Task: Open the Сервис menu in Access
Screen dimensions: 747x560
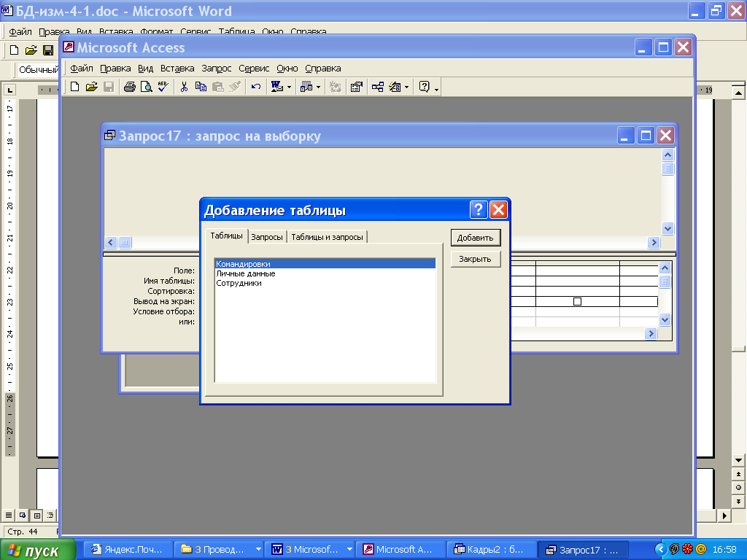Action: (254, 69)
